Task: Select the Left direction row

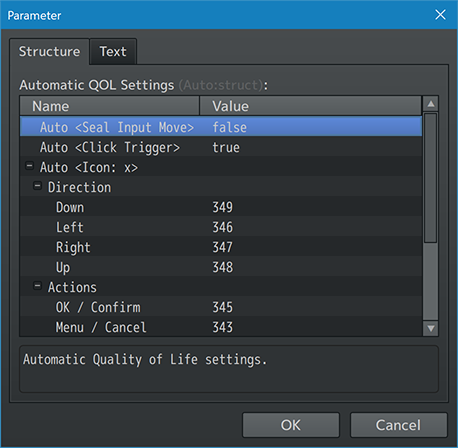Action: click(221, 226)
